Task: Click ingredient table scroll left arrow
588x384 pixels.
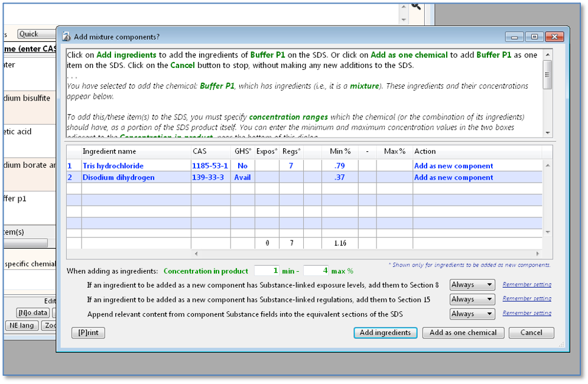Action: [196, 254]
